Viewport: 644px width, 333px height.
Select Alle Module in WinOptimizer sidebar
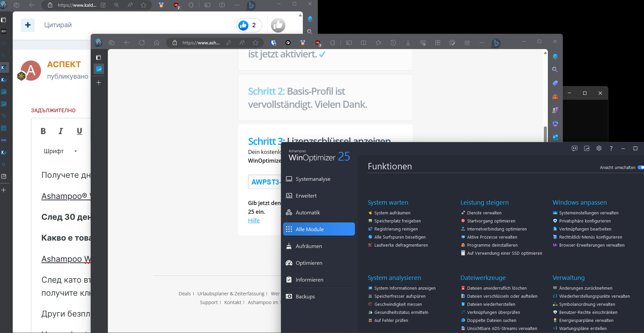[x=319, y=229]
